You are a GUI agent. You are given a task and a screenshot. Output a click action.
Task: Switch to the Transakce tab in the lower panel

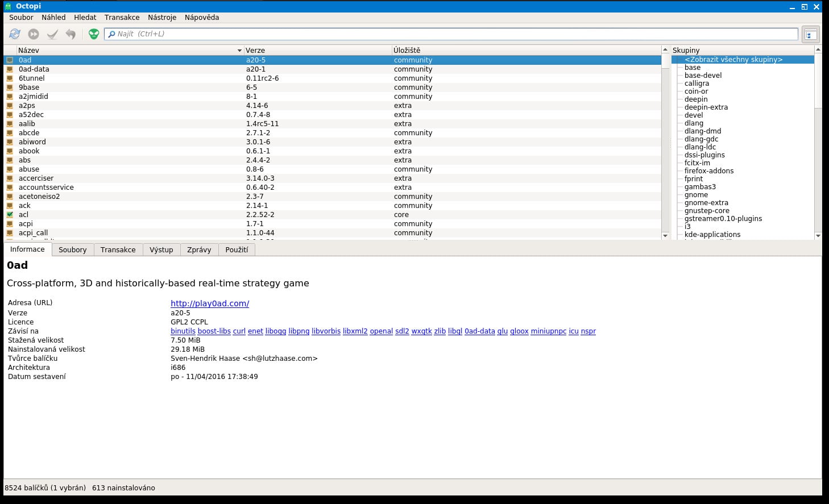click(118, 250)
